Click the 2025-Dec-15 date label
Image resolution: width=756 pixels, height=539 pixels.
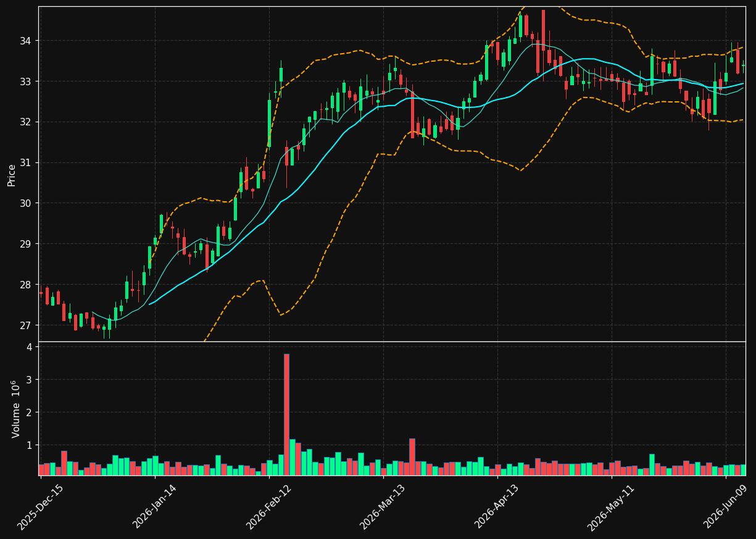(x=41, y=507)
